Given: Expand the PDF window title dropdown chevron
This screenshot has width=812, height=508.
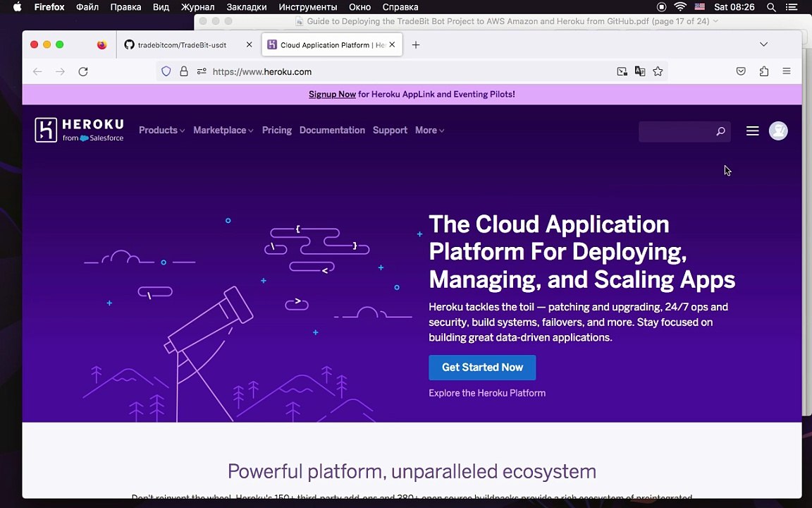Looking at the screenshot, I should [x=715, y=21].
